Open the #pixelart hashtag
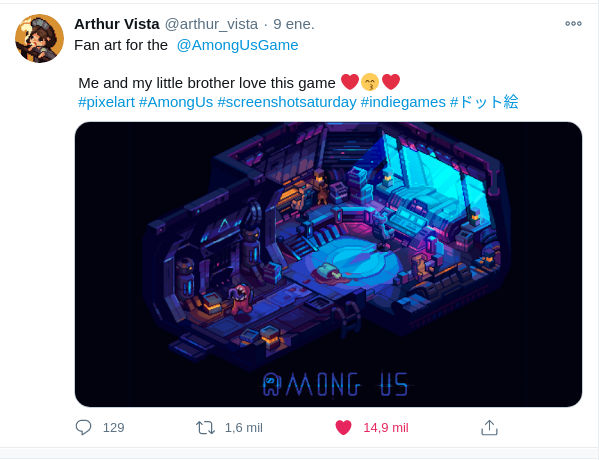 pyautogui.click(x=106, y=102)
